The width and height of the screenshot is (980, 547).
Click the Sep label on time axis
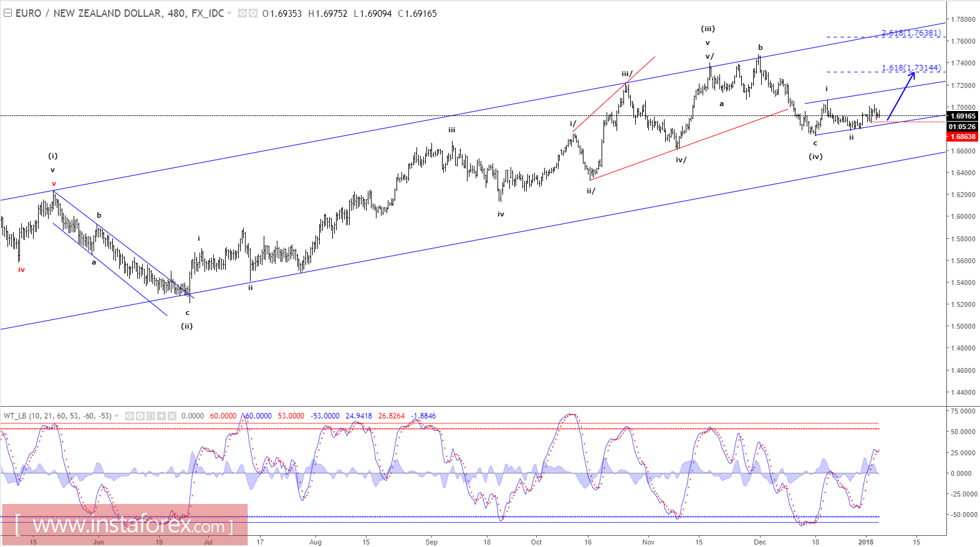pos(431,542)
